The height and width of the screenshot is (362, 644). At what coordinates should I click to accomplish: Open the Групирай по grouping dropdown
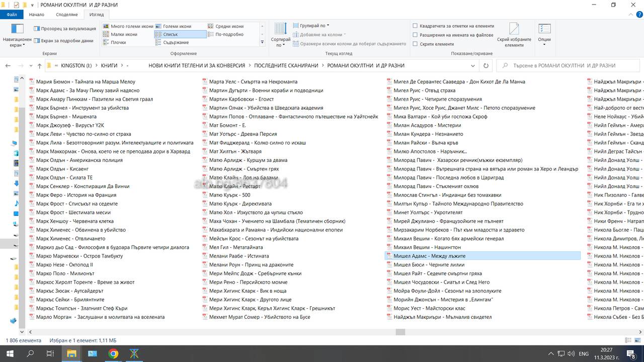pyautogui.click(x=310, y=26)
